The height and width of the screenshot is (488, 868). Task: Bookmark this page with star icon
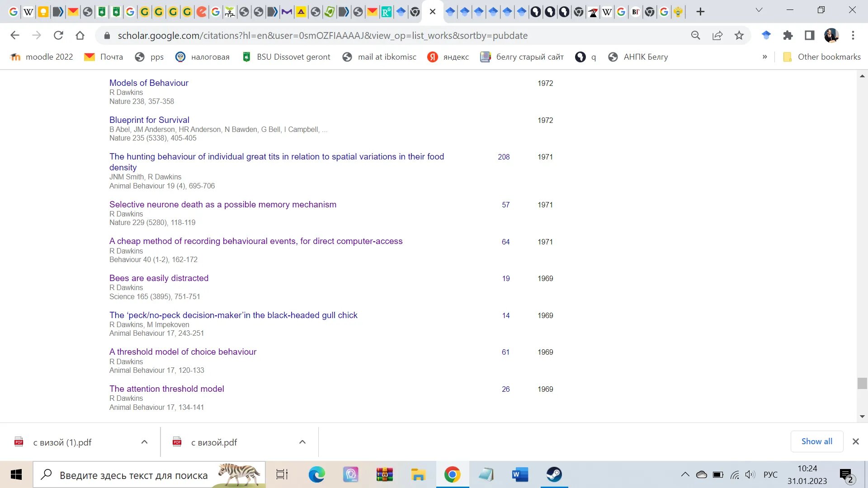pos(739,35)
